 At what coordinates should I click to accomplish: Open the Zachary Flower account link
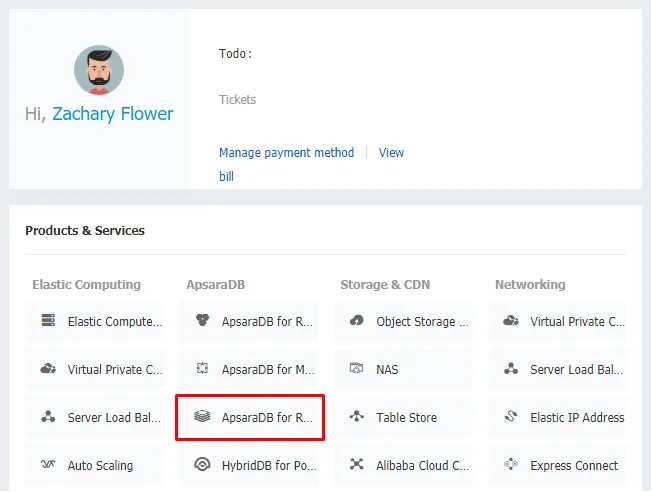point(112,114)
